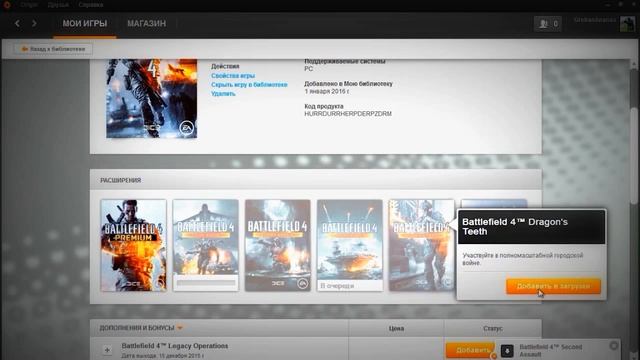Select the Battlefield 4 Premium expansion cover
This screenshot has width=640, height=360.
[133, 245]
